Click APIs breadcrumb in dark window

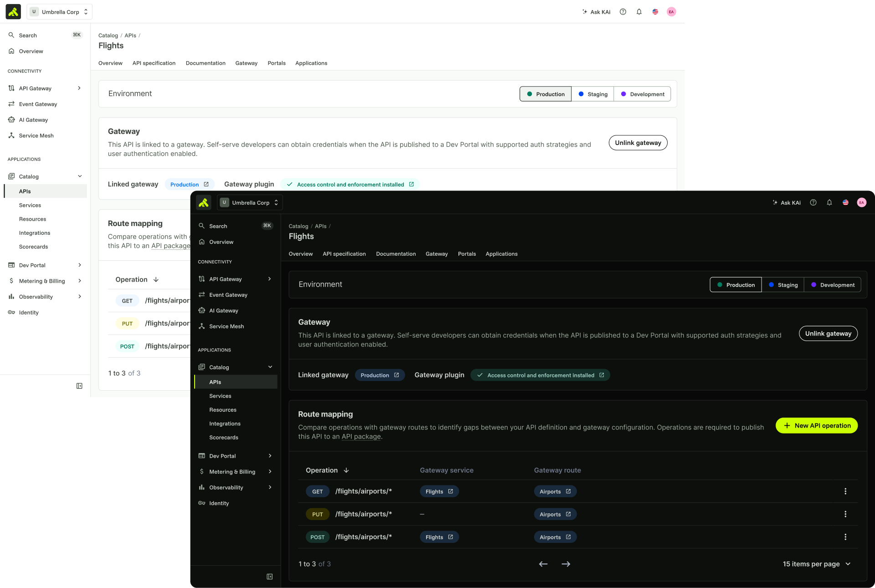(320, 226)
